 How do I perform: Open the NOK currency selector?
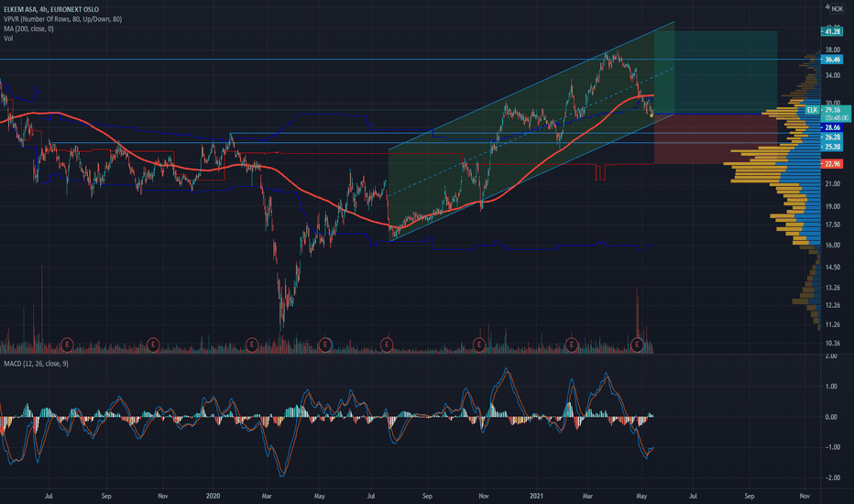pos(837,9)
